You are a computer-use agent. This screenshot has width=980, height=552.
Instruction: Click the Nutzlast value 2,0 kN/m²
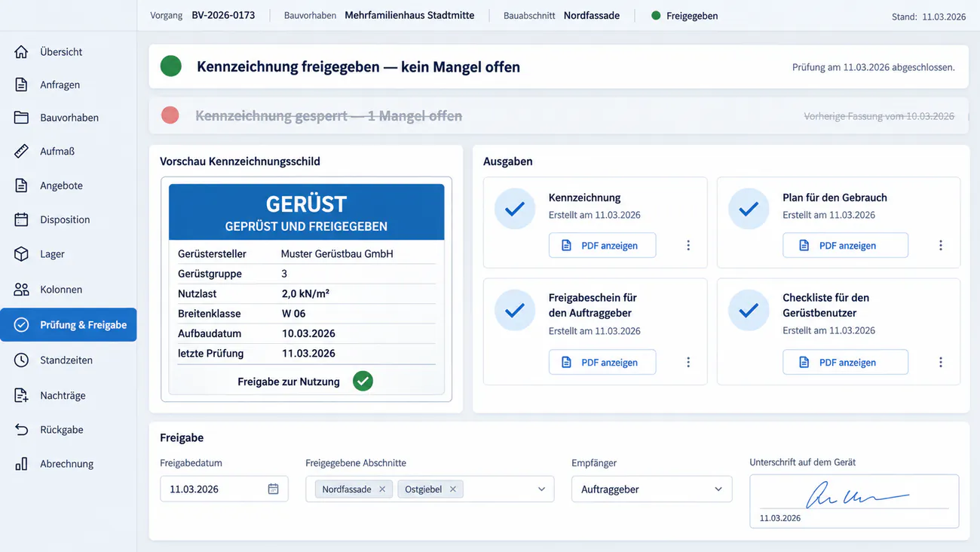305,293
